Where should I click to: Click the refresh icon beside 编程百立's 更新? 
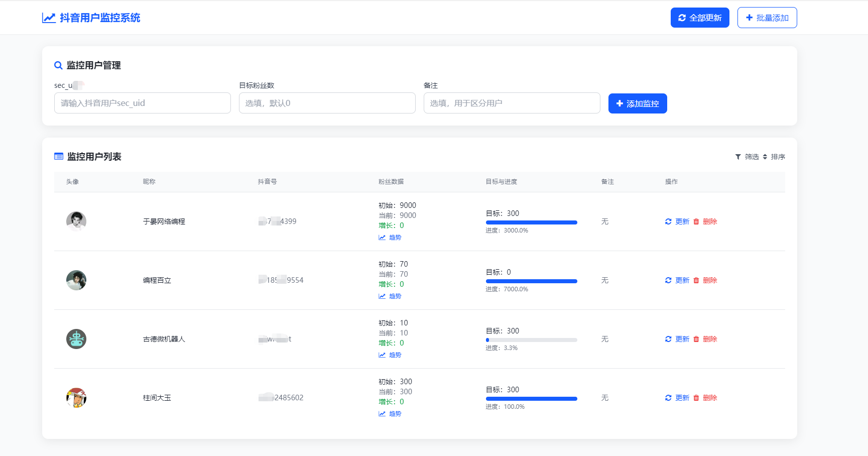(668, 280)
